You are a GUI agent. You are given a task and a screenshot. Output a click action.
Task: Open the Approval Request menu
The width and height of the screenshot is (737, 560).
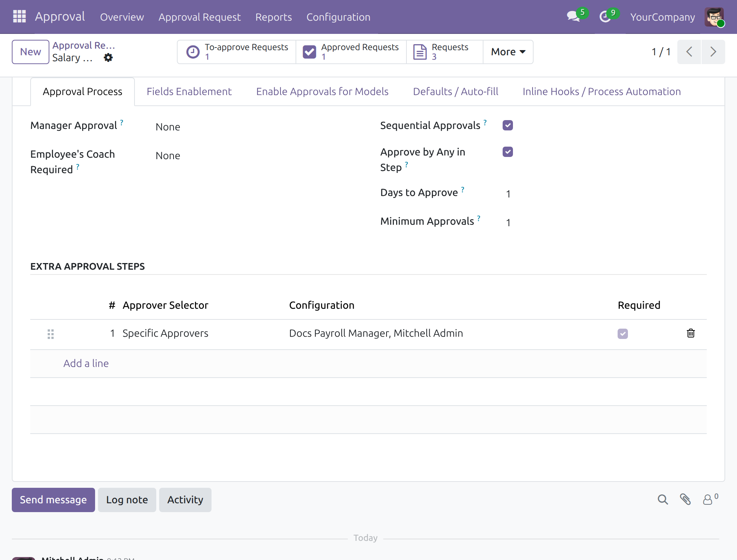click(x=199, y=17)
